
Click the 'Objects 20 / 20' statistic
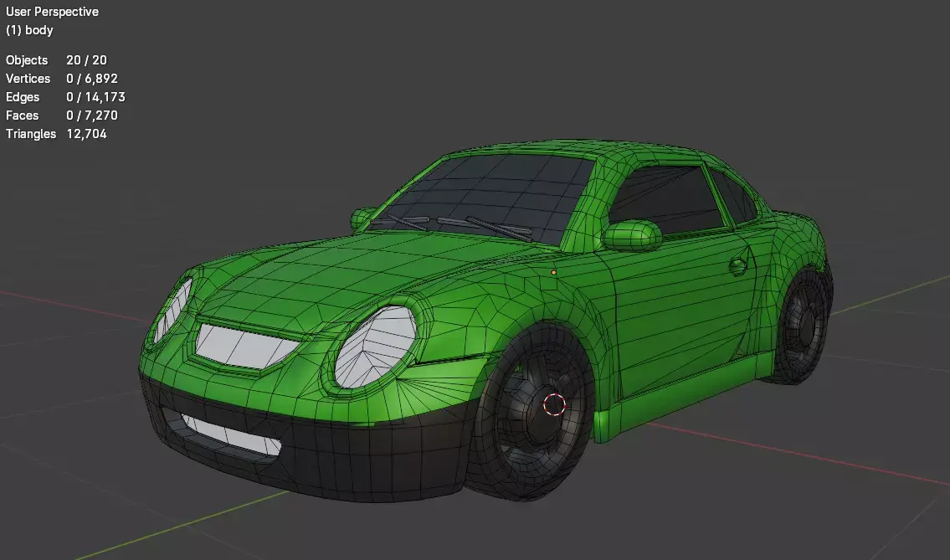point(56,60)
